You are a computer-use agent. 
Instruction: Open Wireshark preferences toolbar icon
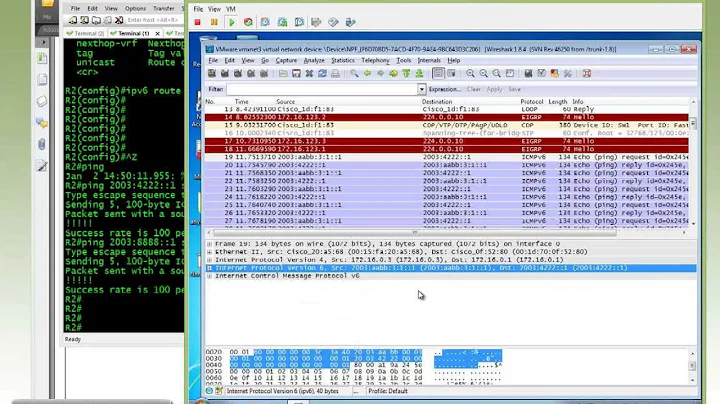click(x=568, y=73)
